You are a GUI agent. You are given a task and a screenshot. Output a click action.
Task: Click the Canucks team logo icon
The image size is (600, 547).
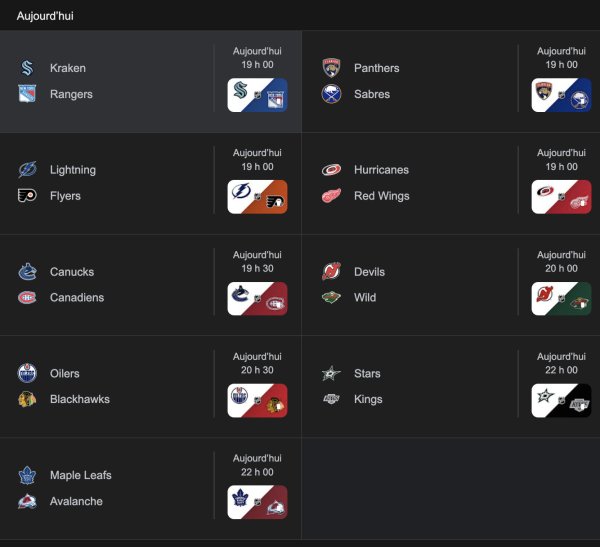coord(27,272)
